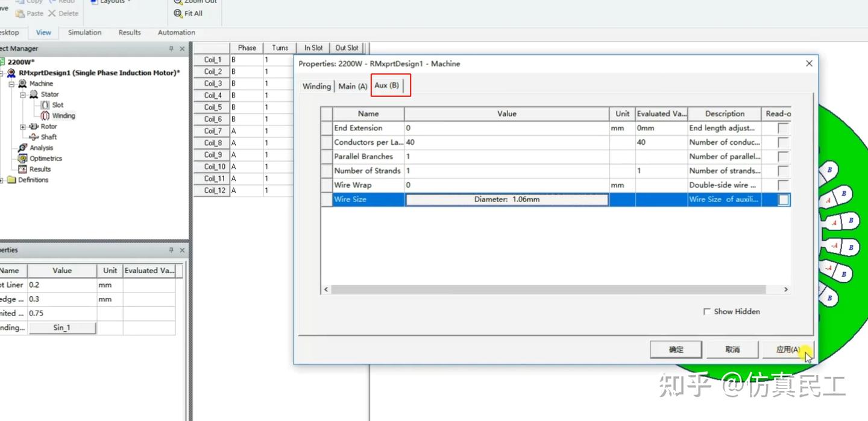Collapse the Stator tree node
The width and height of the screenshot is (868, 421).
tap(22, 95)
